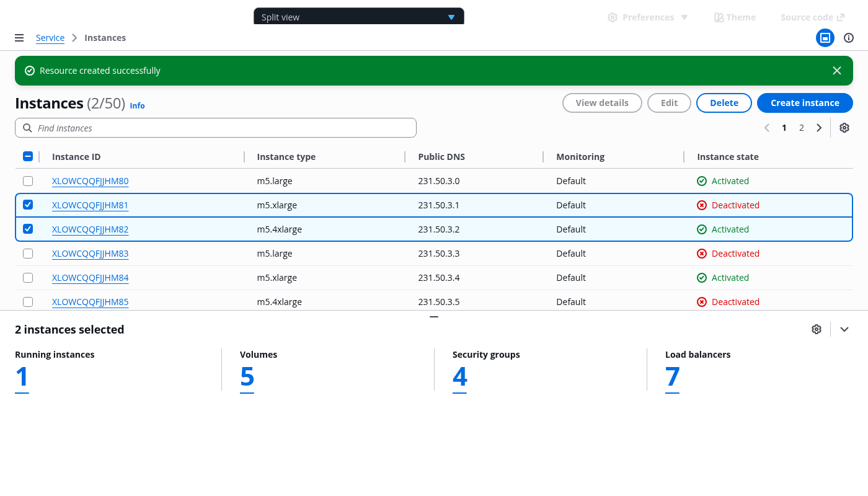Open the Split view dropdown

358,17
